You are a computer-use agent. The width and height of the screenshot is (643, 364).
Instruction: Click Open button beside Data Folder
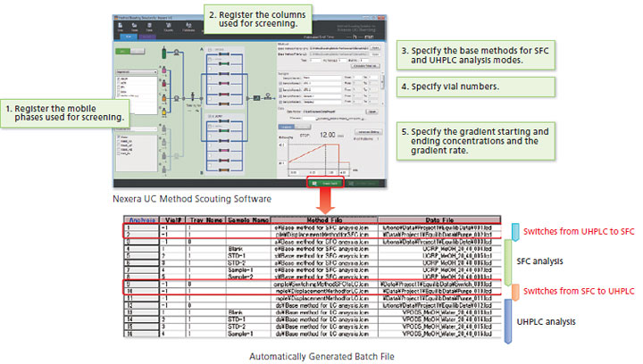point(372,112)
